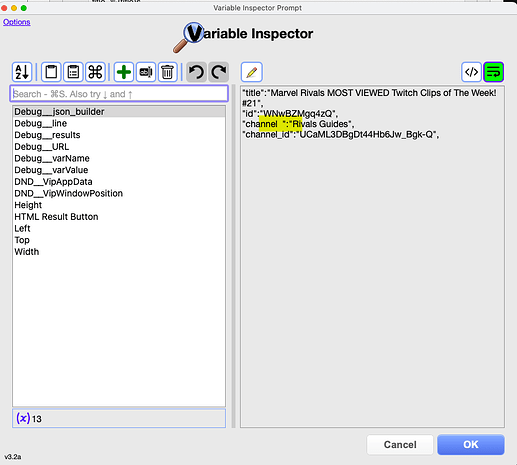Click the rename variable icon
The width and height of the screenshot is (517, 465).
click(x=146, y=72)
